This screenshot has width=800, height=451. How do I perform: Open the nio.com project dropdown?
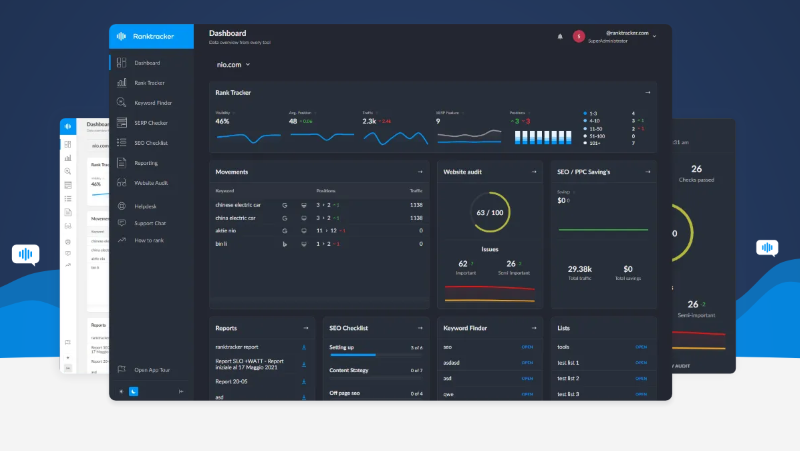[x=233, y=65]
